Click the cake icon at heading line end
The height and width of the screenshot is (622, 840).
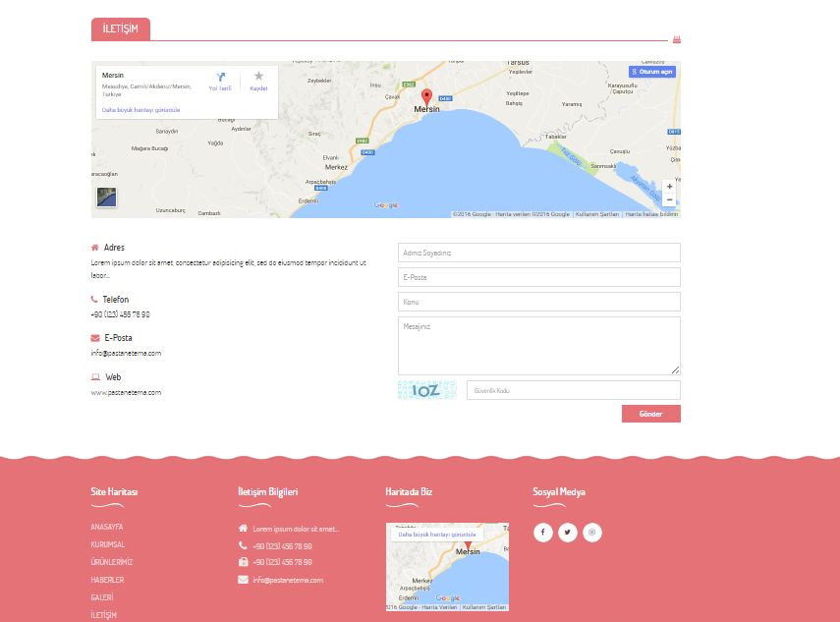click(677, 39)
